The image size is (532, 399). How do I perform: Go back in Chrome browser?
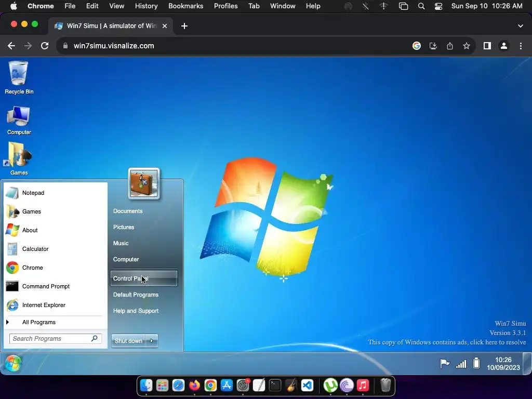pyautogui.click(x=11, y=46)
